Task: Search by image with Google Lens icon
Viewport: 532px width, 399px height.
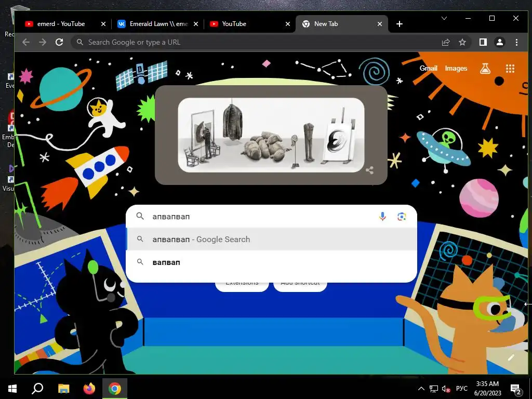Action: (x=402, y=217)
